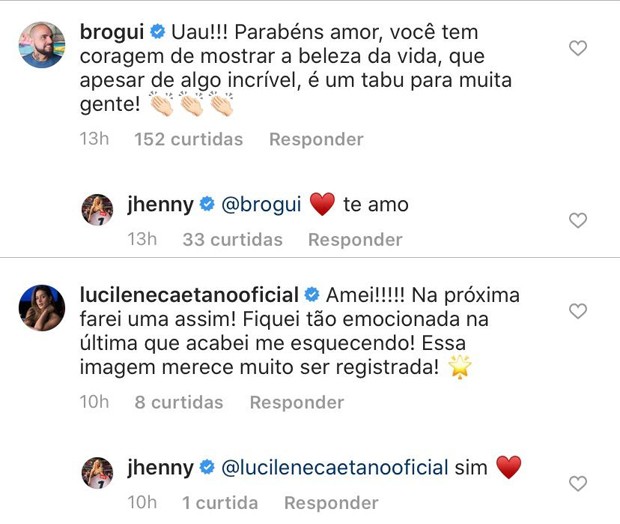Like lucilenecaetanooficial's comment with the heart
Image resolution: width=620 pixels, height=524 pixels.
[577, 311]
